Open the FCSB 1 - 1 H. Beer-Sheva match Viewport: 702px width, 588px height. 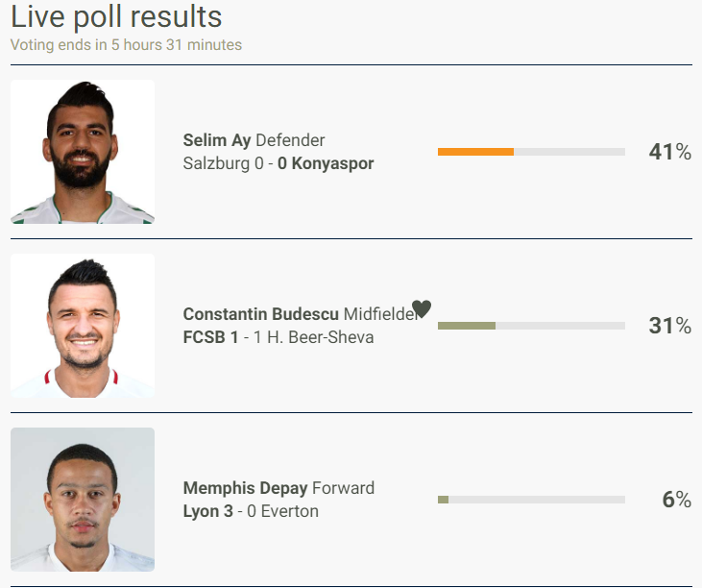(x=278, y=338)
